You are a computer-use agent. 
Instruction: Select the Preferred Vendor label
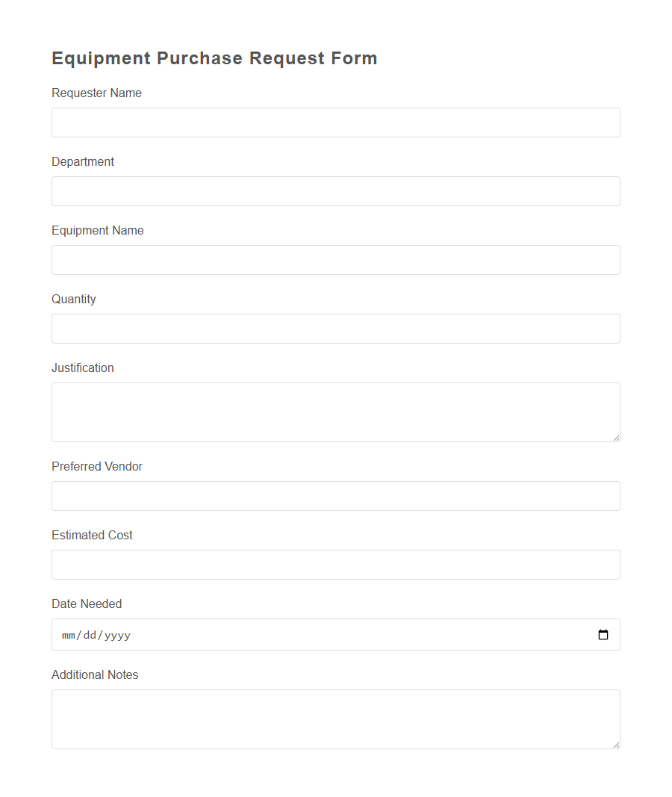point(97,466)
